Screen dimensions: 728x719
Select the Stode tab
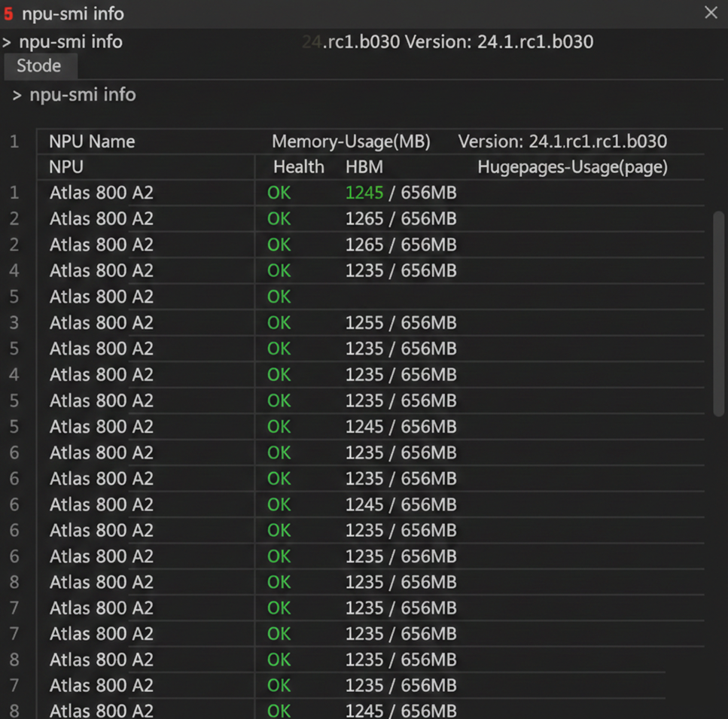point(39,66)
